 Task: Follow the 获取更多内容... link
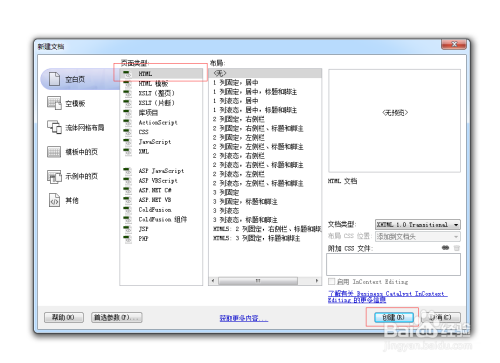244,318
